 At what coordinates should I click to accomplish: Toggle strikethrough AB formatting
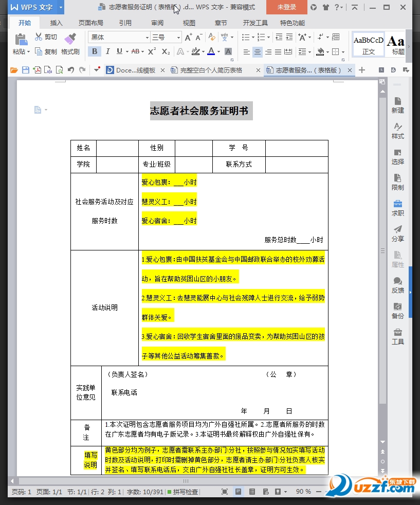[x=135, y=51]
